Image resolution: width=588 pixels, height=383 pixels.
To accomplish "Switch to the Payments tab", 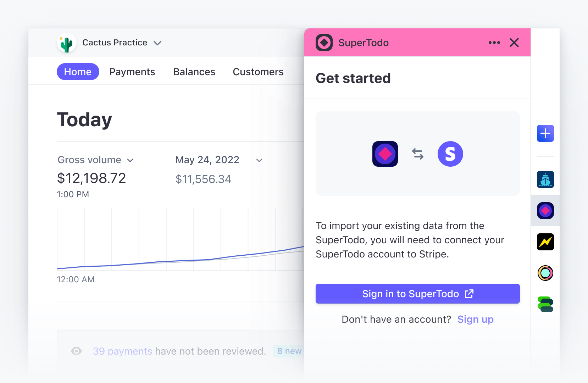I will click(132, 72).
